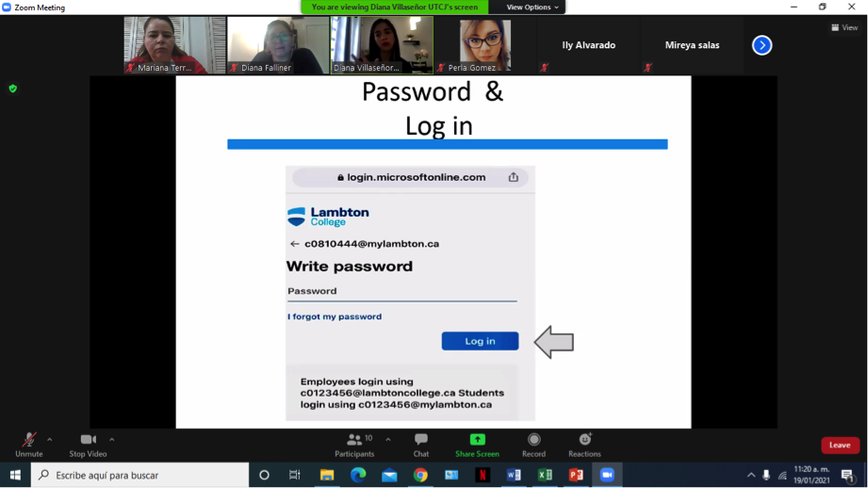868x488 pixels.
Task: Expand the Participants options arrow
Action: 388,440
